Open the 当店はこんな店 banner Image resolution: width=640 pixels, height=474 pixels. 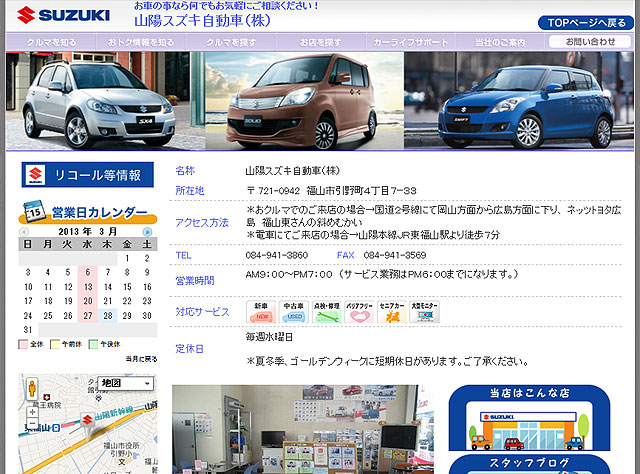[x=529, y=418]
